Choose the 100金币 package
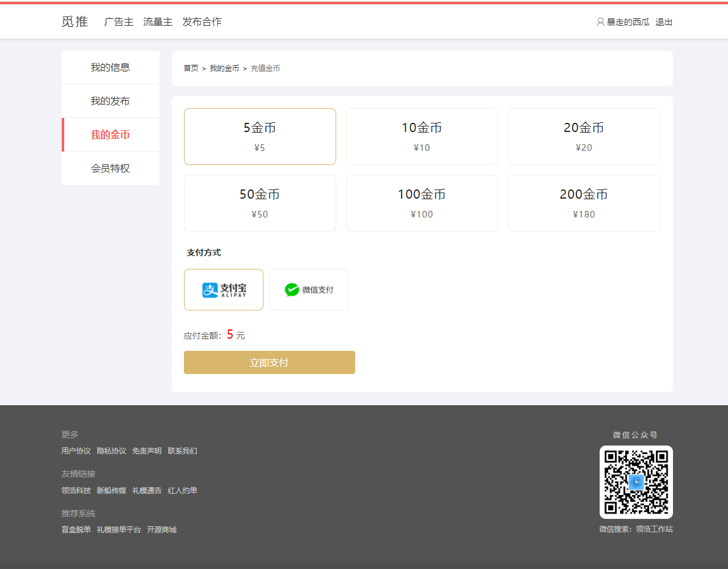This screenshot has height=569, width=728. [422, 203]
